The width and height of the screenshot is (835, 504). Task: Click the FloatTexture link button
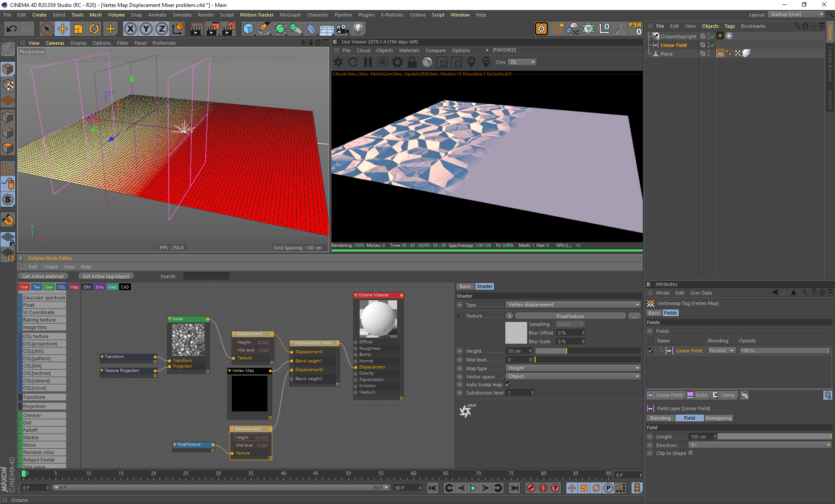tap(570, 316)
